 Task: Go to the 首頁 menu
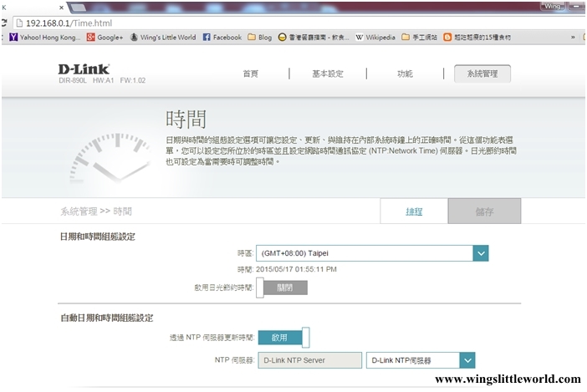pyautogui.click(x=250, y=74)
